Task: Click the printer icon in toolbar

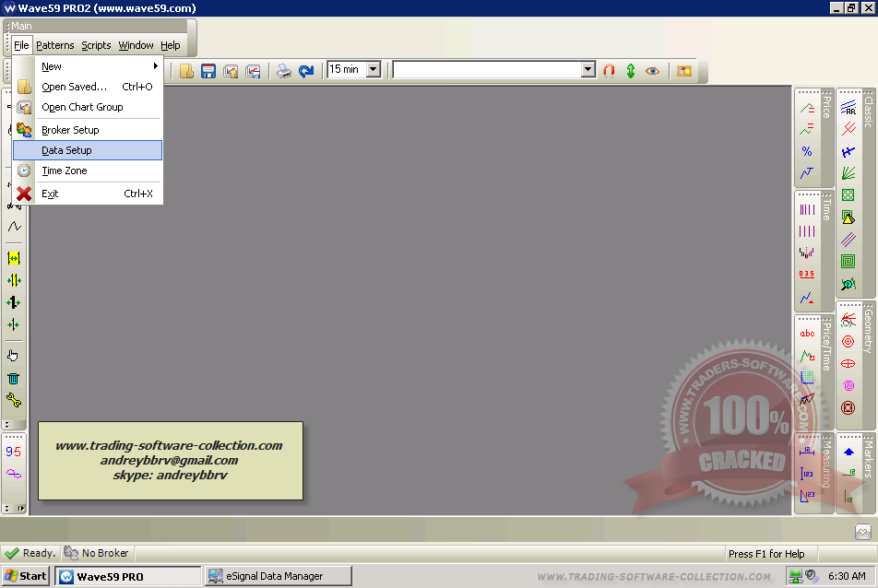Action: [x=284, y=70]
